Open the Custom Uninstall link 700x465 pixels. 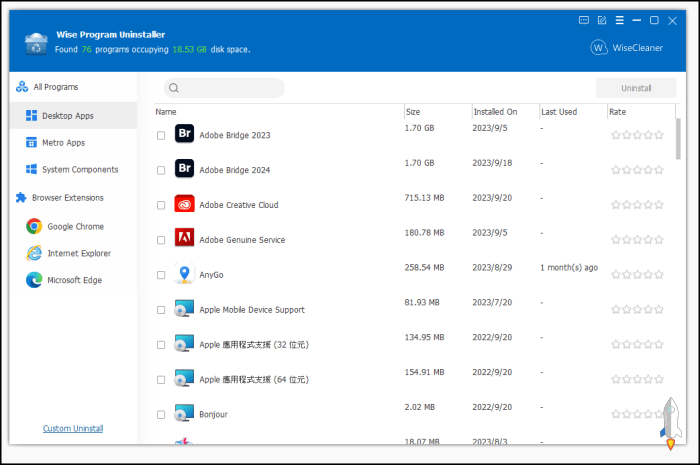pyautogui.click(x=73, y=428)
